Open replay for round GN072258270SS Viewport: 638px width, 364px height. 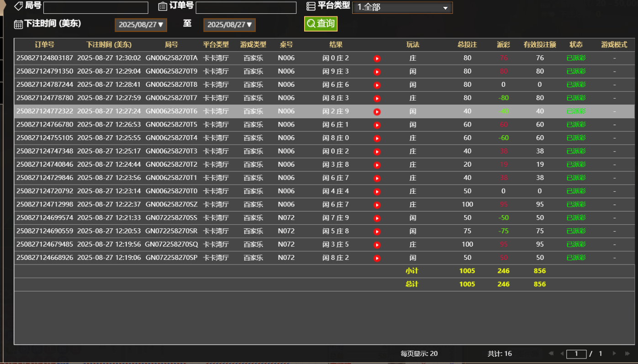coord(377,218)
